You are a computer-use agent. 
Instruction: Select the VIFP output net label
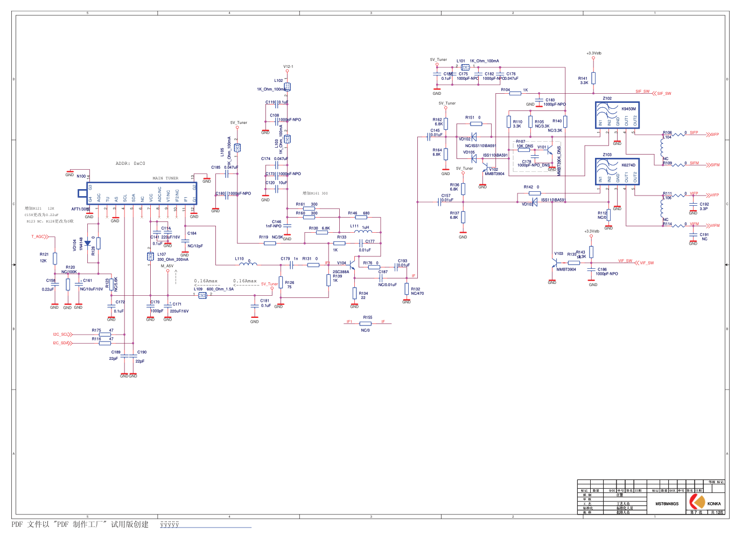click(715, 196)
